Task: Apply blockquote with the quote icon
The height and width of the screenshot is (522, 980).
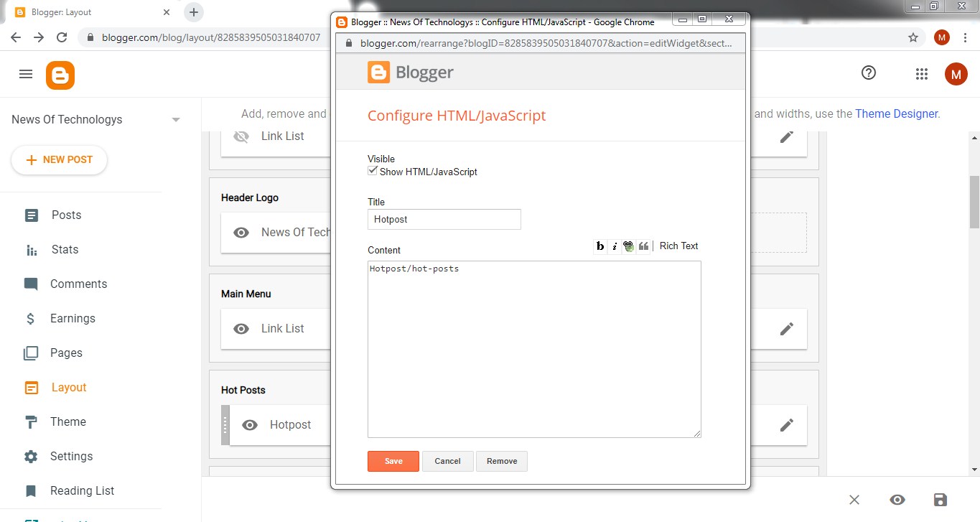Action: click(x=643, y=246)
